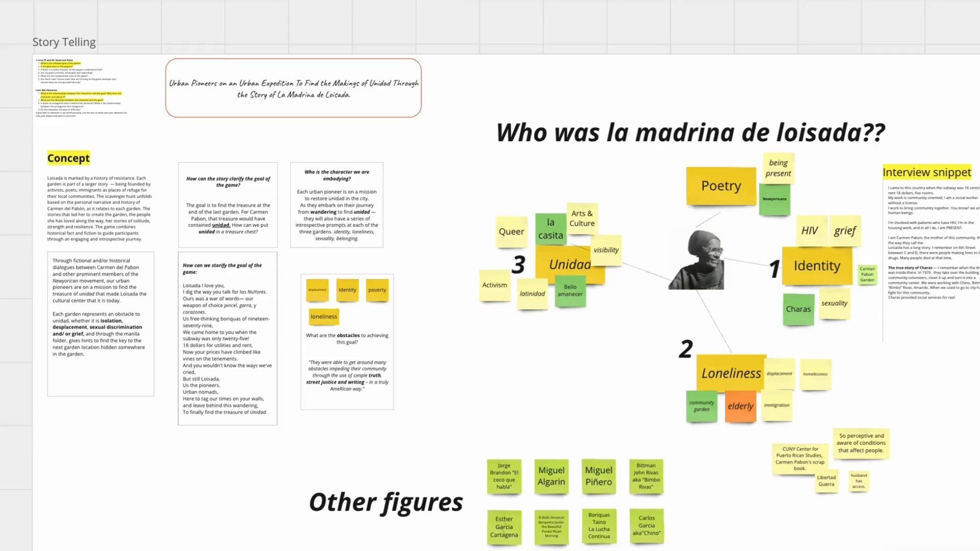Select the yellow 'Poetry' sticky note
The width and height of the screenshot is (980, 551).
point(720,186)
